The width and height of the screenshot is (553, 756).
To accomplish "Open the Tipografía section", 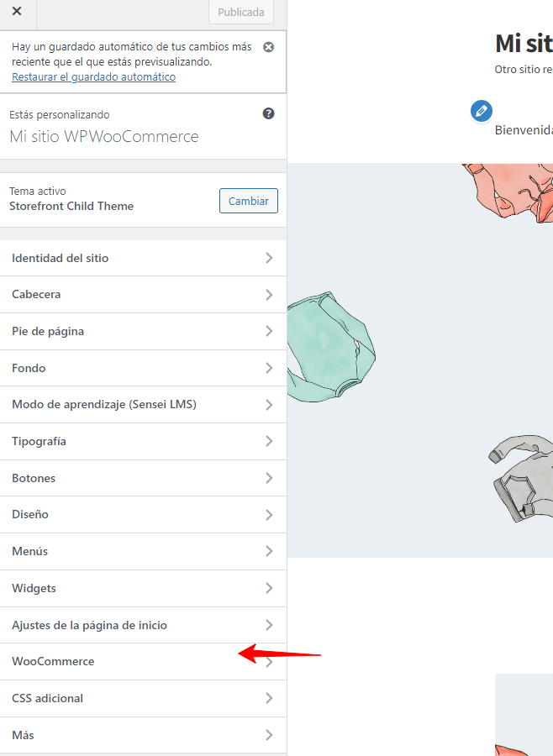I will pos(144,441).
